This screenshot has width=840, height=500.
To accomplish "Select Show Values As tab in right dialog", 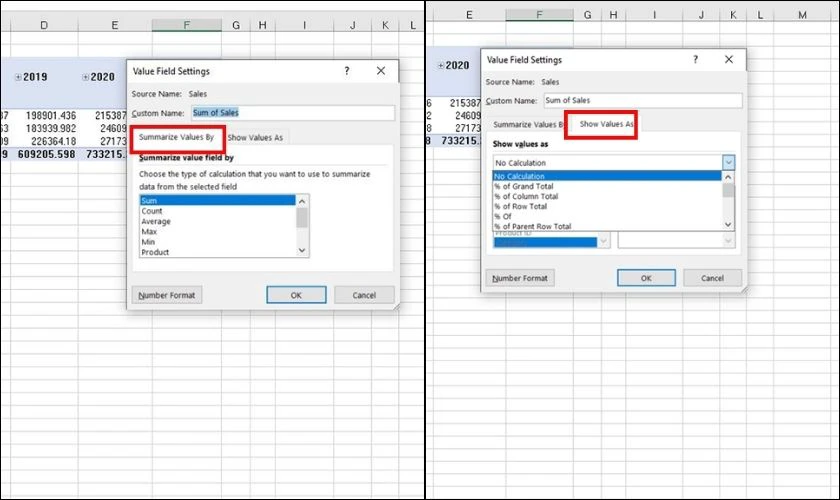I will [x=606, y=124].
